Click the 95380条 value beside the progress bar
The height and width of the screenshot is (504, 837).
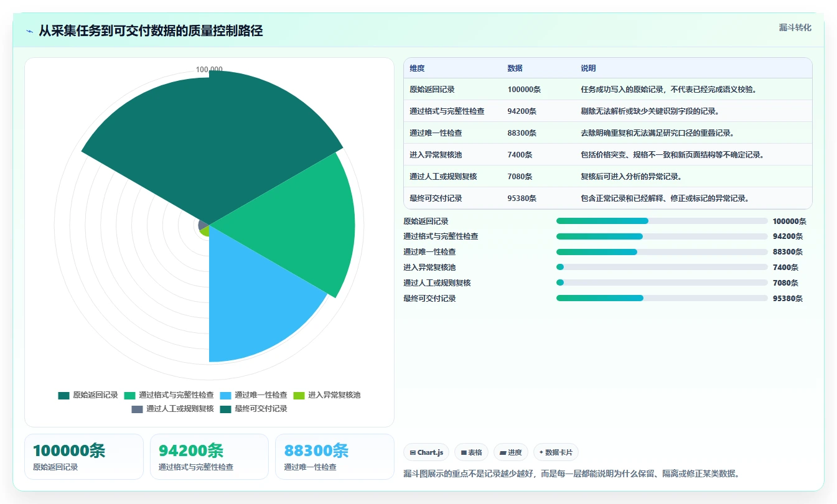point(787,298)
